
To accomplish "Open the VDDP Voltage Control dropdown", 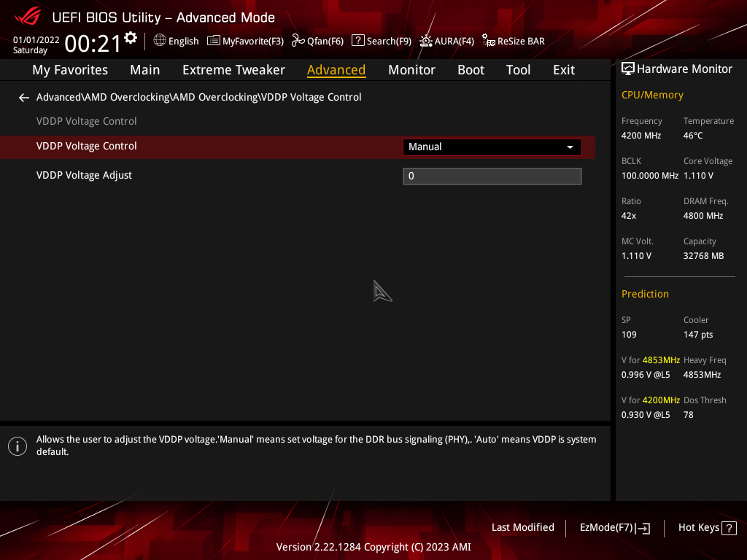I will click(x=492, y=147).
